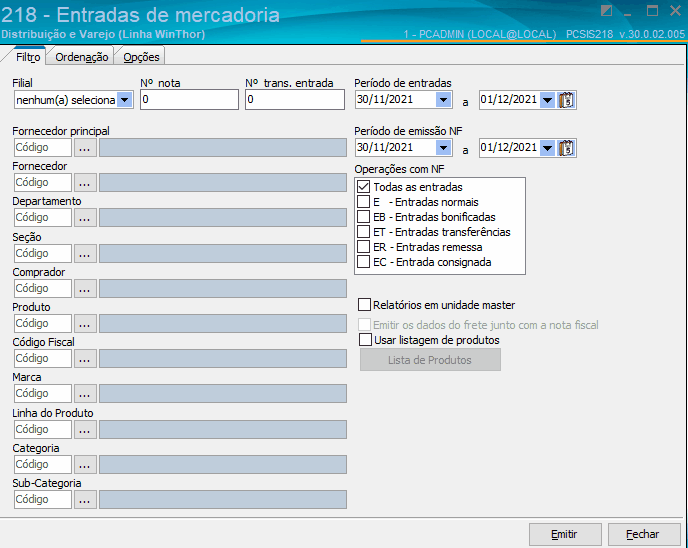Click the Fornecedor principal Código field

pos(43,147)
